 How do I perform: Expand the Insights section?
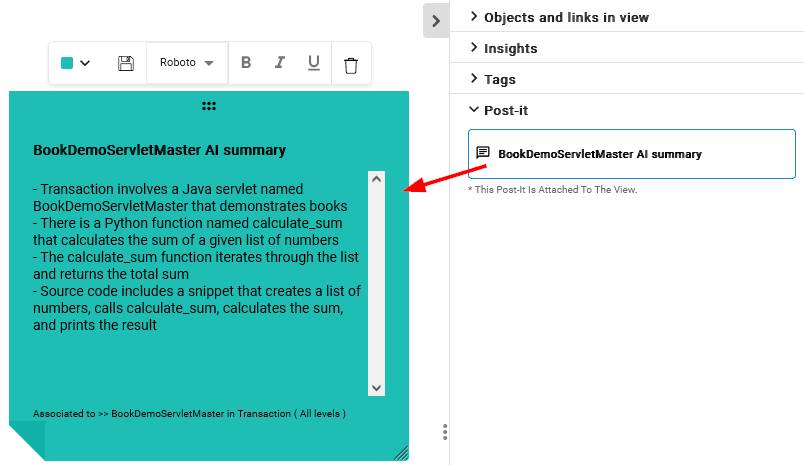(510, 48)
